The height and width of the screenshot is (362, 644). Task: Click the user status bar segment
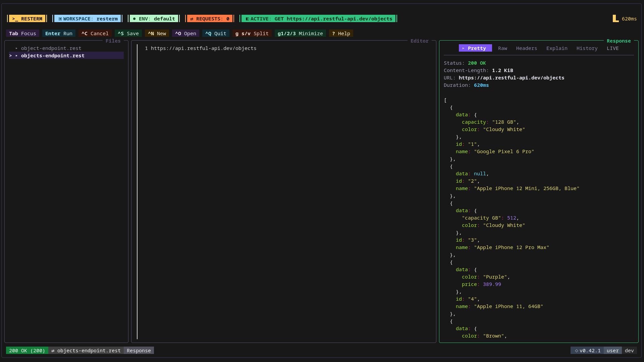pyautogui.click(x=613, y=351)
